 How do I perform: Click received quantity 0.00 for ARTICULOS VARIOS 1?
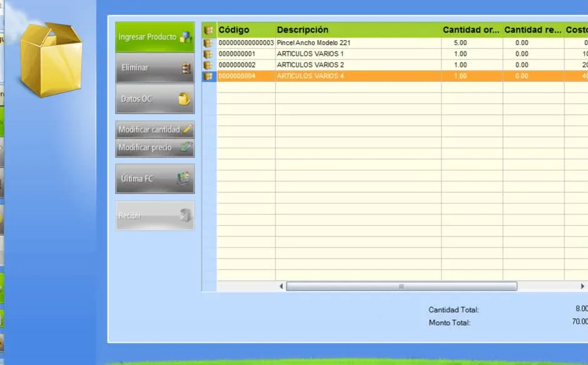point(522,54)
